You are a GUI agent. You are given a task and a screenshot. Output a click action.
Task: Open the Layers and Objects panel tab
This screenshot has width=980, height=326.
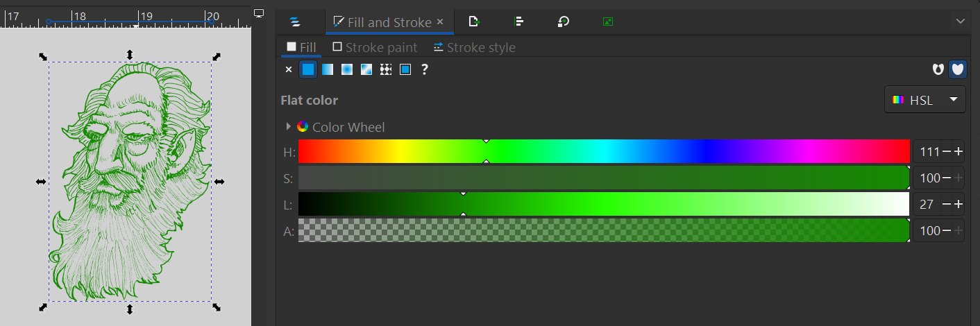coord(296,22)
